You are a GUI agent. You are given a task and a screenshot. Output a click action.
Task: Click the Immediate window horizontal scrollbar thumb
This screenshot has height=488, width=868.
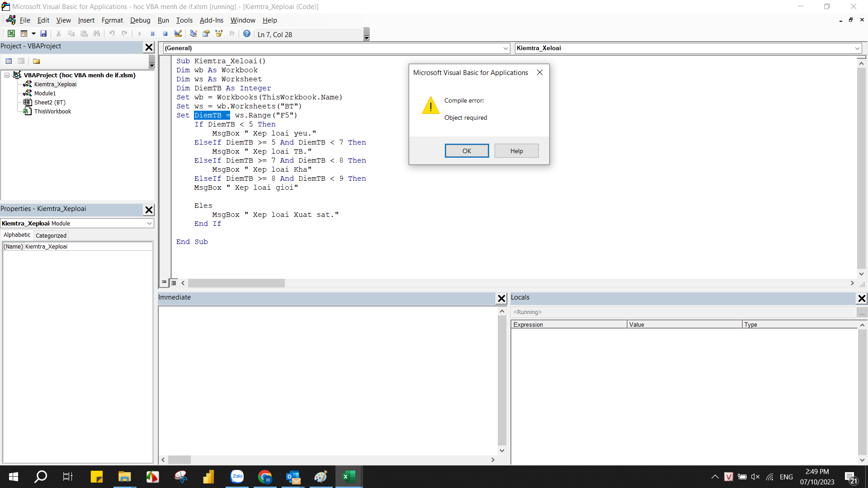[179, 460]
